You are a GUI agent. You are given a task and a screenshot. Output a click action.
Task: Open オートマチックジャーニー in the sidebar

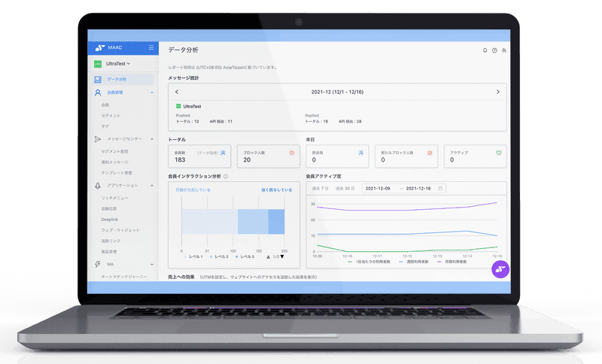point(124,277)
